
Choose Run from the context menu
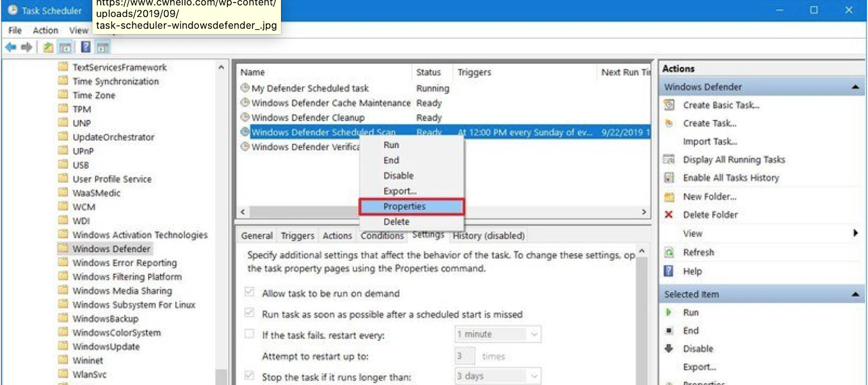tap(411, 145)
